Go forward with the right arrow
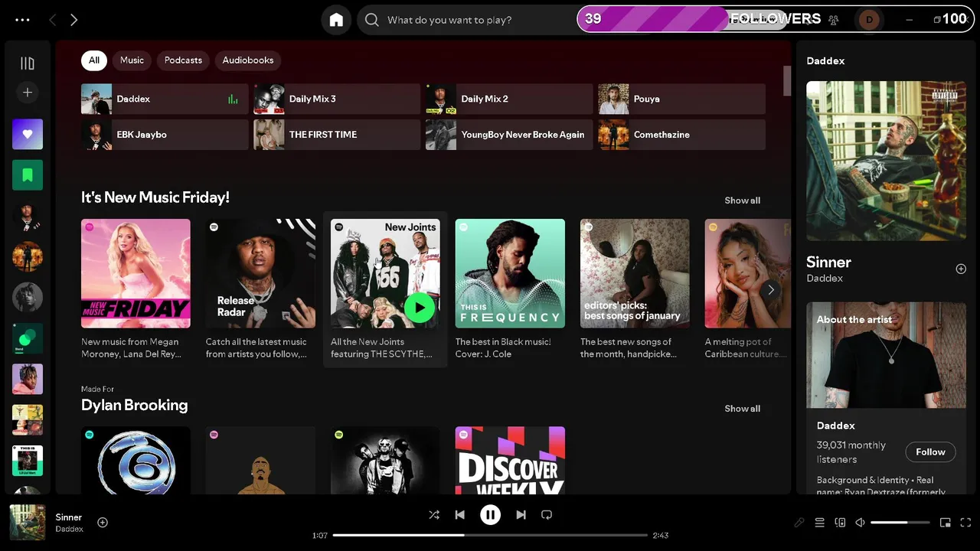The image size is (980, 551). click(x=73, y=20)
